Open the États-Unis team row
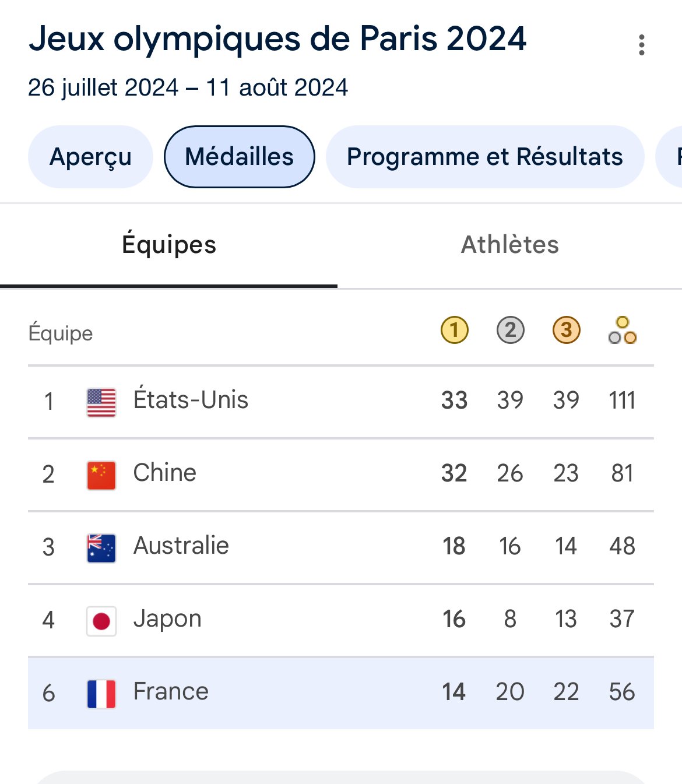This screenshot has width=682, height=784. [341, 402]
